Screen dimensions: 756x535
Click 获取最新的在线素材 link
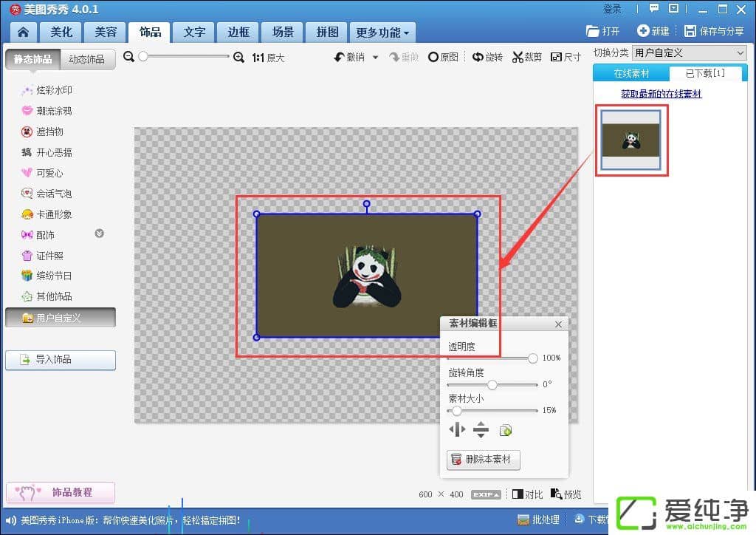(x=661, y=94)
